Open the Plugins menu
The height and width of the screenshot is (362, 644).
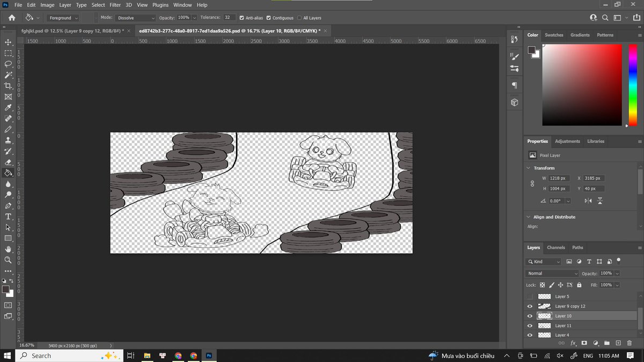click(x=160, y=5)
